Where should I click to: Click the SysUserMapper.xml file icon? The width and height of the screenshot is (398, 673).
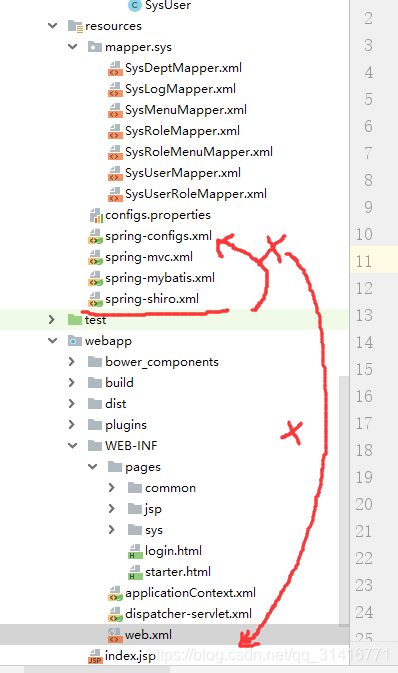(x=115, y=173)
